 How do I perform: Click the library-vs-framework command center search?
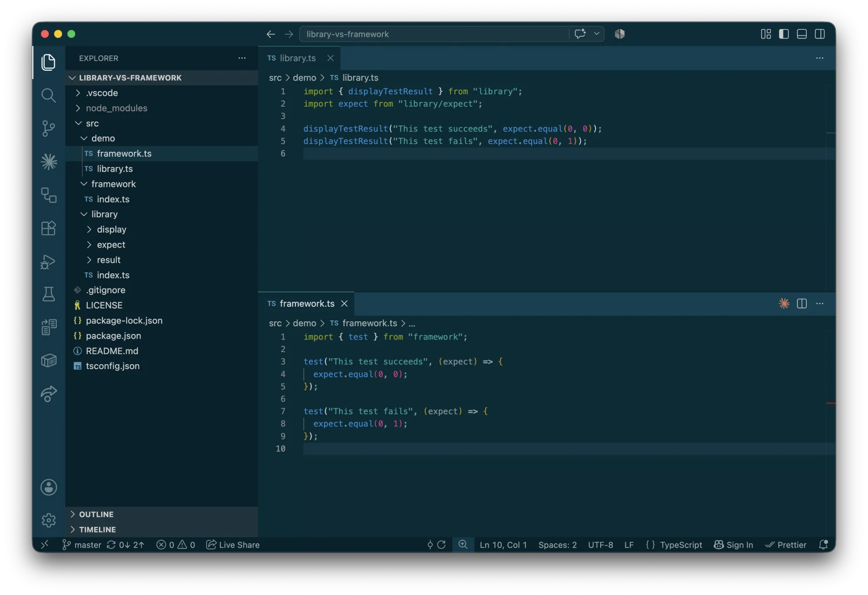pyautogui.click(x=434, y=34)
